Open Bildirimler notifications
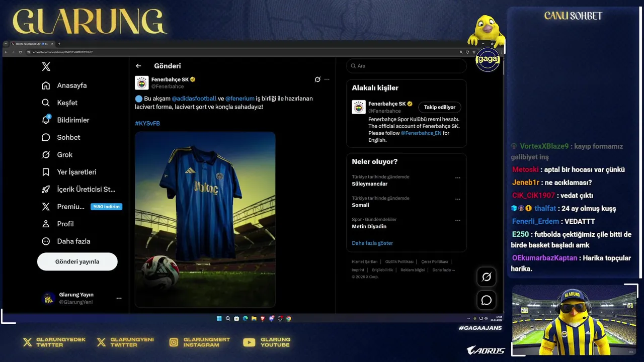This screenshot has height=362, width=644. click(x=65, y=120)
